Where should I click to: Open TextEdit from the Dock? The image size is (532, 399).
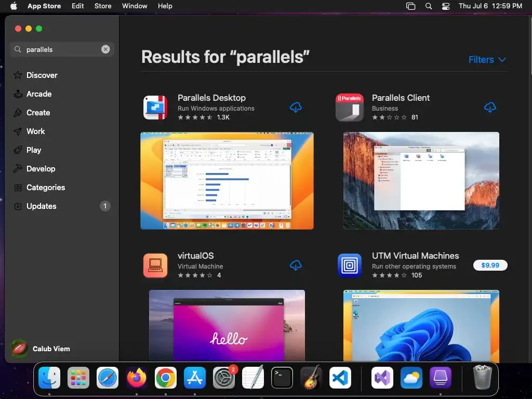click(x=253, y=377)
